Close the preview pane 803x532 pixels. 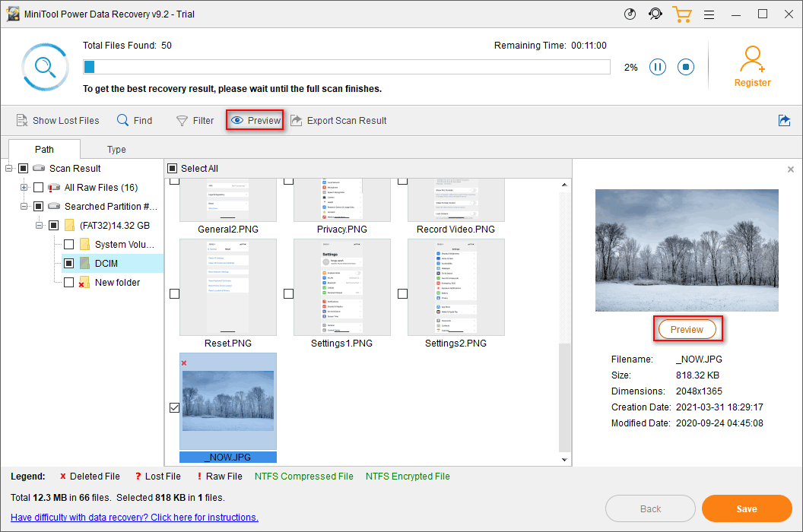(x=791, y=169)
